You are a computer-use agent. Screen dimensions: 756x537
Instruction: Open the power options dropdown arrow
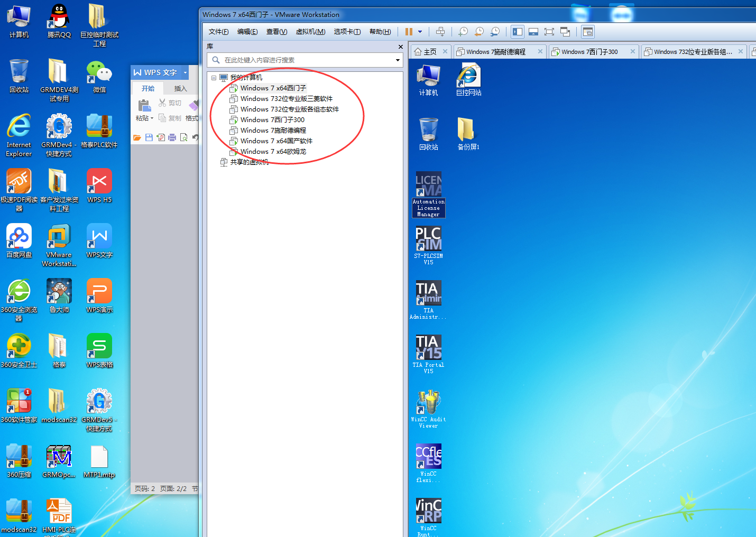420,32
